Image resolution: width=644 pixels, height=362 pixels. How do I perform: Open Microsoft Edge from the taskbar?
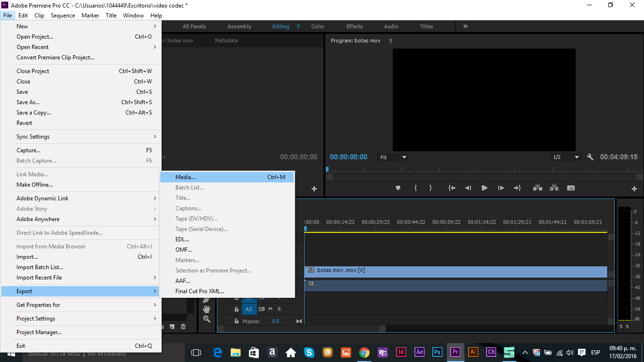click(217, 352)
